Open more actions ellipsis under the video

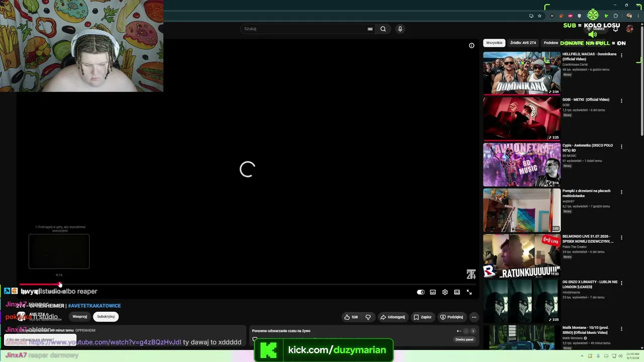point(474,317)
